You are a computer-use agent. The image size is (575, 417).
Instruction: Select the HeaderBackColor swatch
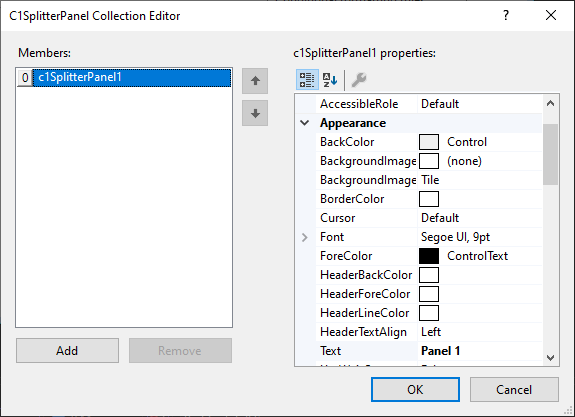coord(429,275)
